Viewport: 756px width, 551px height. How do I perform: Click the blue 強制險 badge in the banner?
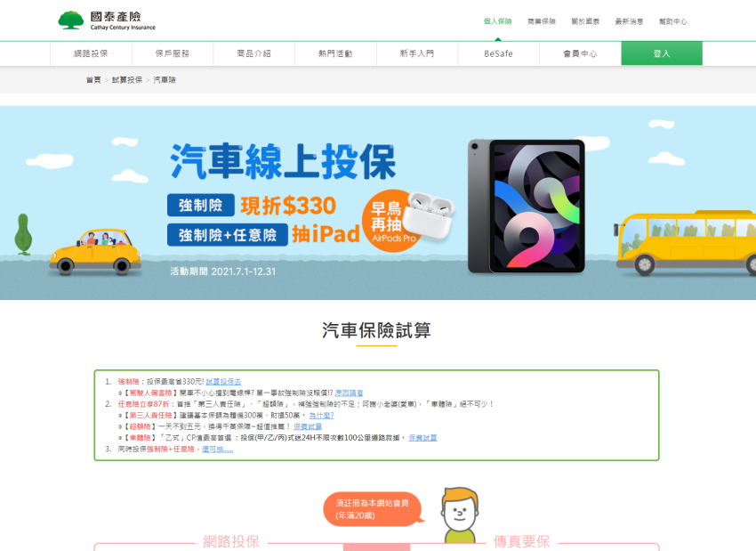[201, 206]
